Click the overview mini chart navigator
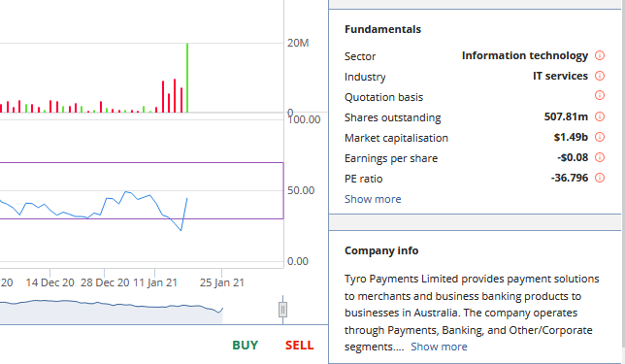The height and width of the screenshot is (364, 625). [112, 311]
